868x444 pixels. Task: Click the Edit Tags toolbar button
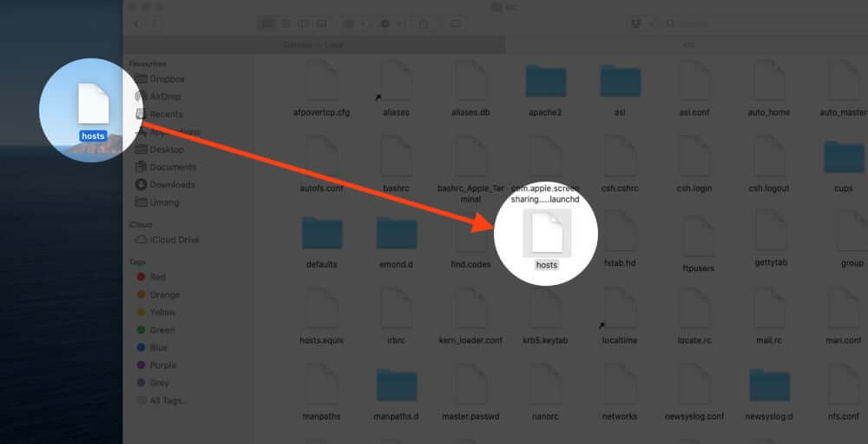pyautogui.click(x=455, y=23)
